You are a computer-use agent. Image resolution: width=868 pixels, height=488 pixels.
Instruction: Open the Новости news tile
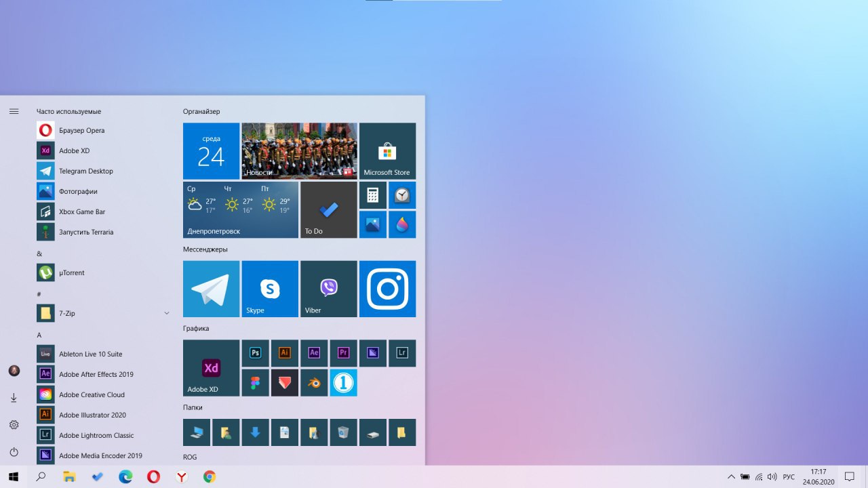tap(299, 150)
